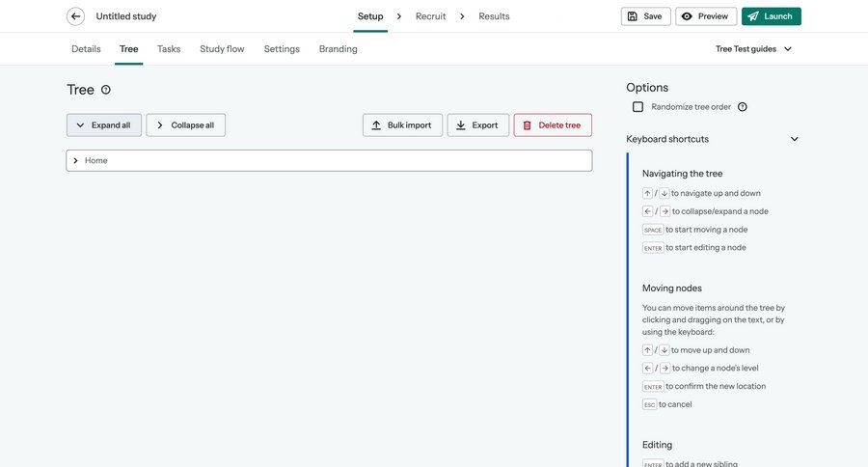Screen dimensions: 868x467
Task: Click the help icon beside Randomize tree order
Action: pos(743,107)
